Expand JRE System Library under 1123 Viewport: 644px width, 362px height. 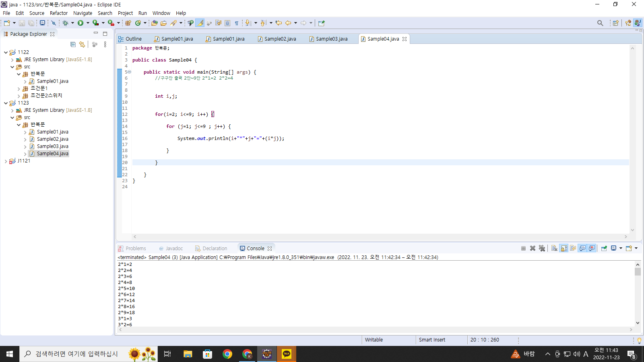click(12, 110)
